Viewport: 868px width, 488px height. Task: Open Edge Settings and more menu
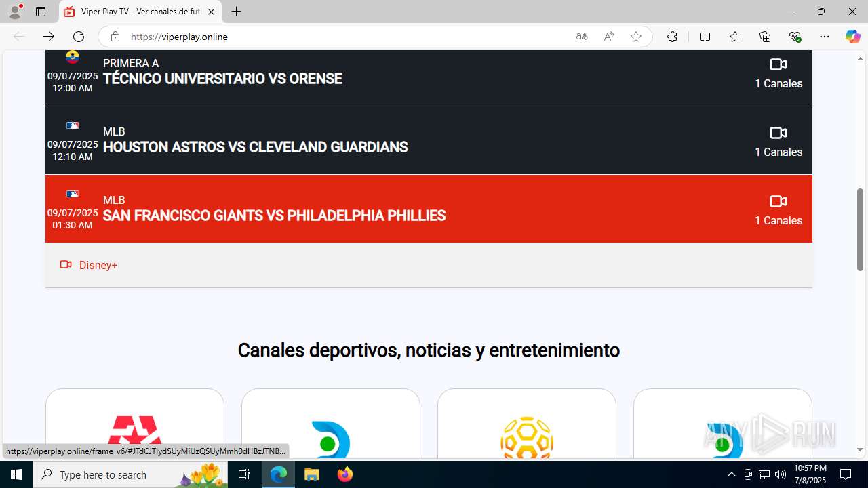coord(825,37)
